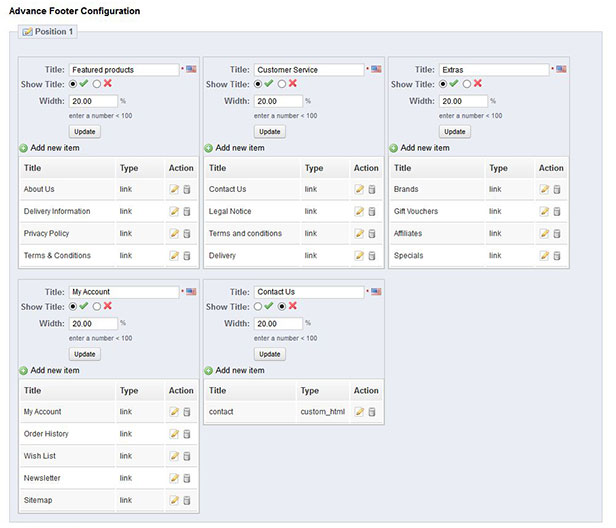Disable Show Title for Featured products
The image size is (616, 528).
(97, 84)
